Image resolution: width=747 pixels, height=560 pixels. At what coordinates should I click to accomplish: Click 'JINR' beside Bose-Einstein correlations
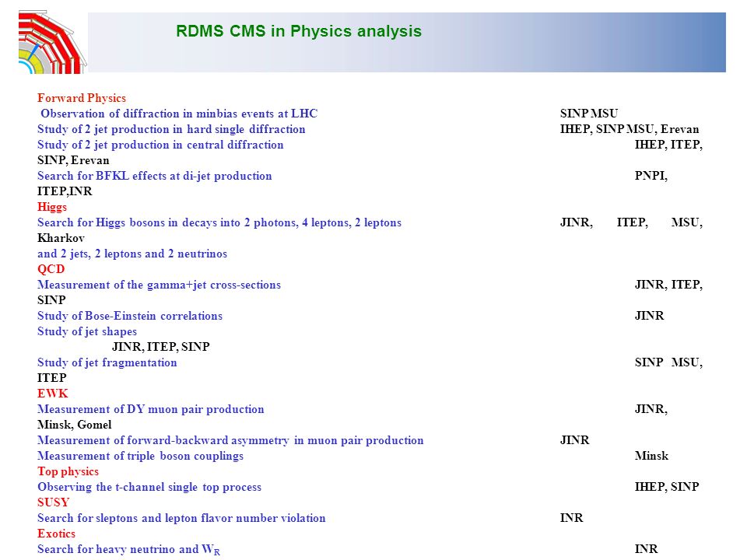pos(649,316)
